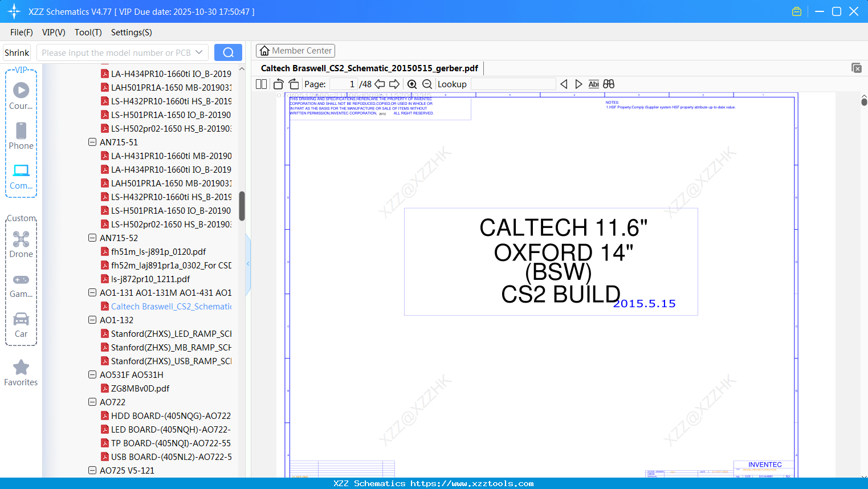Screen dimensions: 868x489
Task: Open the Course play icon
Action: (x=21, y=91)
